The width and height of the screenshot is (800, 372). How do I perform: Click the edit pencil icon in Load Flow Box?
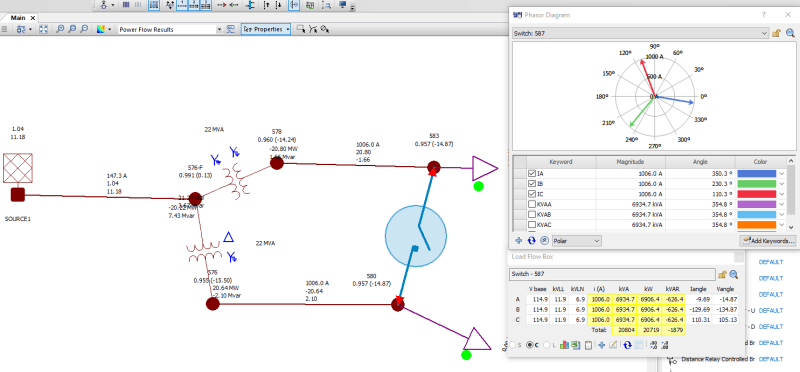[613, 345]
